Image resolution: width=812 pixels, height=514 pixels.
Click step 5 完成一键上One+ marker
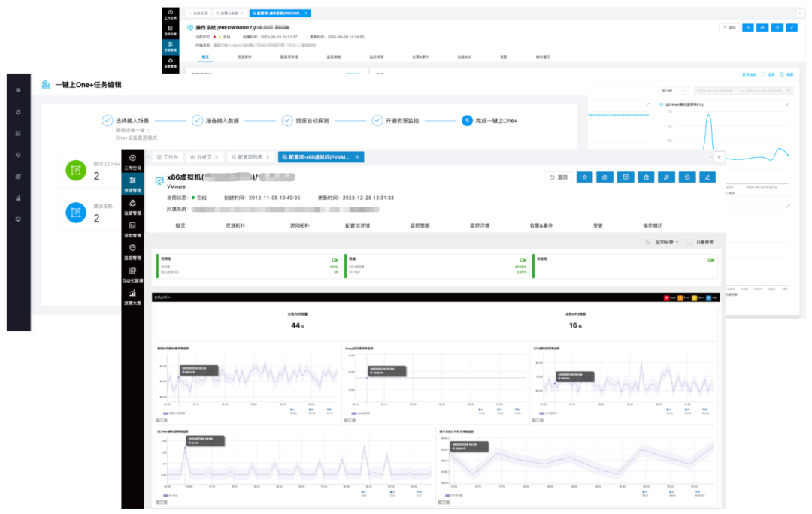click(467, 120)
